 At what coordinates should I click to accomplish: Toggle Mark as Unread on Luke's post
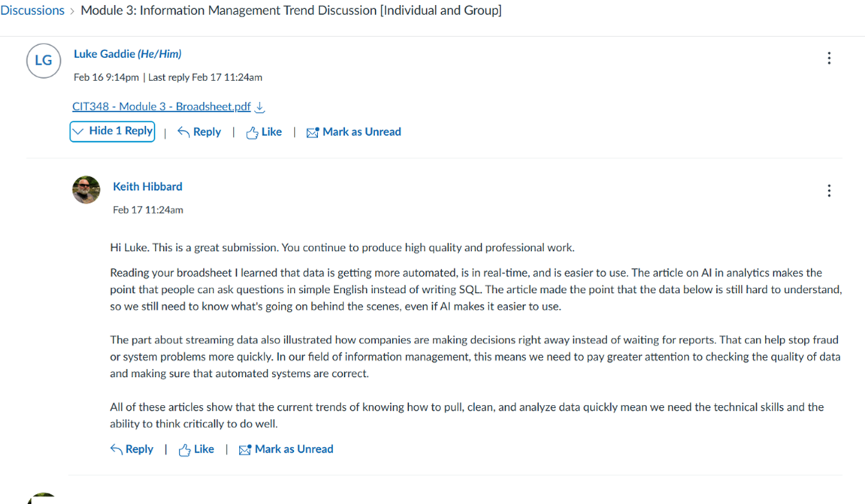coord(361,132)
